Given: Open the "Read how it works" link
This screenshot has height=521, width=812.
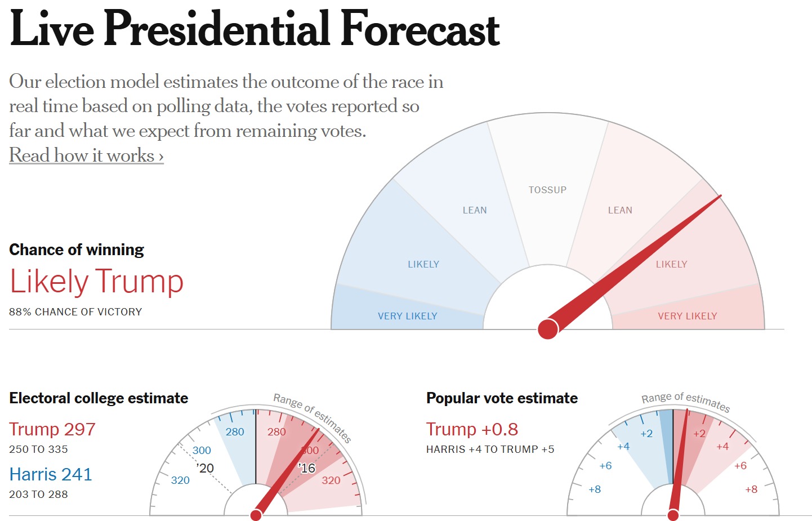Looking at the screenshot, I should pos(86,155).
